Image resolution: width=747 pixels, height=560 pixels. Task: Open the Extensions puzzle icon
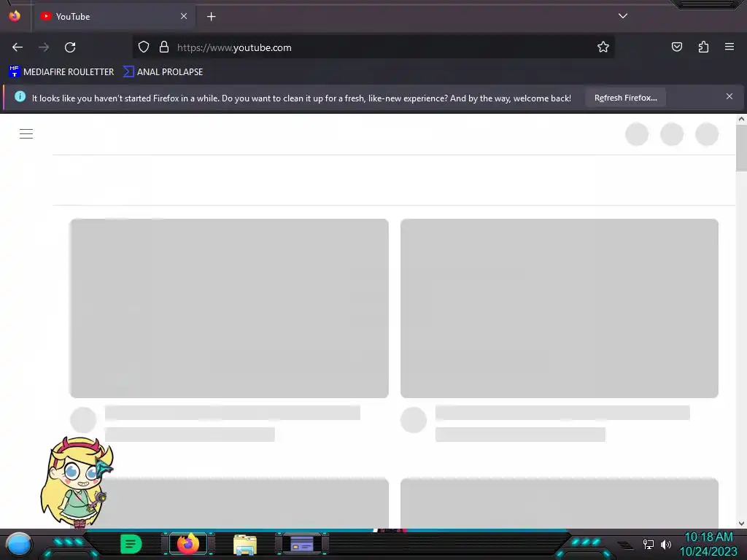pyautogui.click(x=703, y=47)
